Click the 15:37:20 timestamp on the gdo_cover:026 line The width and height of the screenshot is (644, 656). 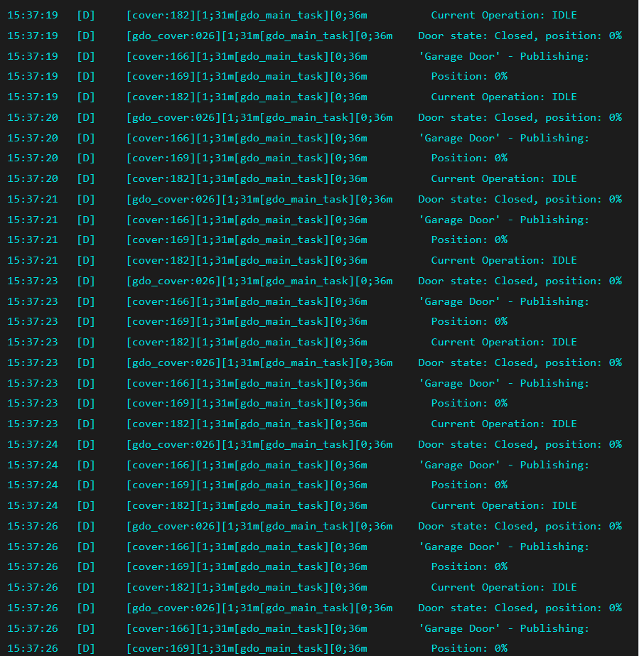click(33, 117)
